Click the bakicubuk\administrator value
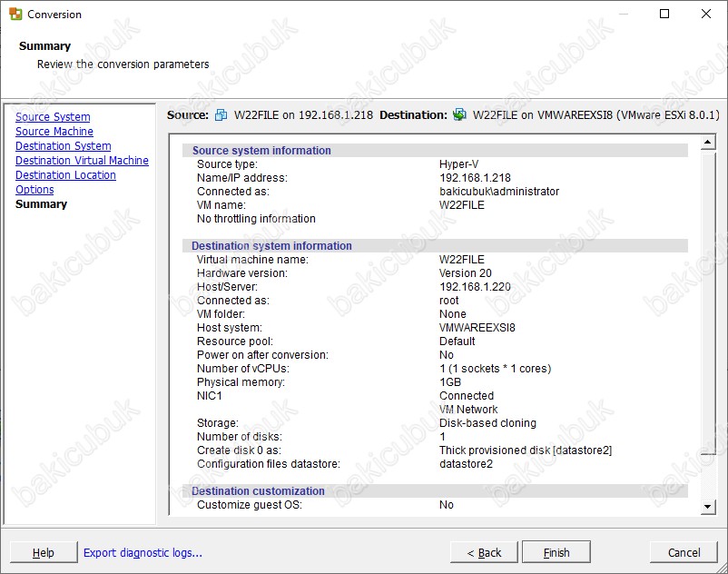The height and width of the screenshot is (574, 728). pos(499,192)
